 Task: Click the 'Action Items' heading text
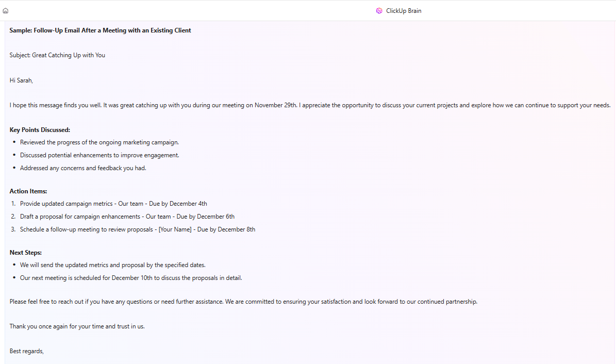click(28, 191)
